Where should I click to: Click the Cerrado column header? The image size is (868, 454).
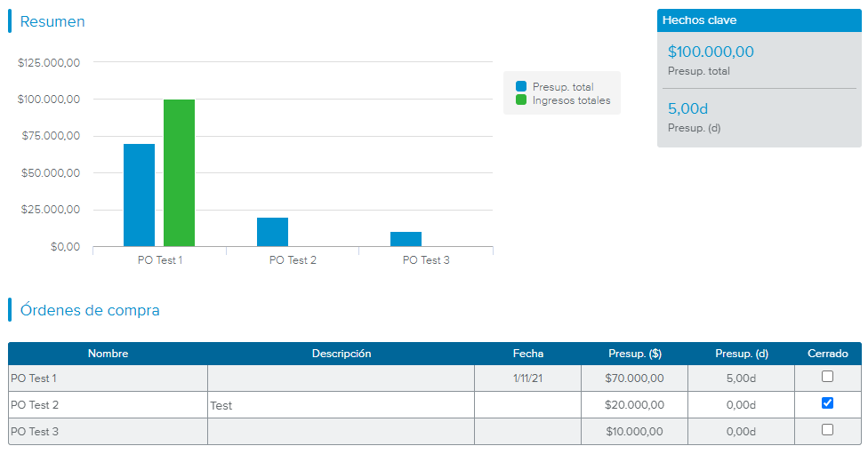coord(827,354)
